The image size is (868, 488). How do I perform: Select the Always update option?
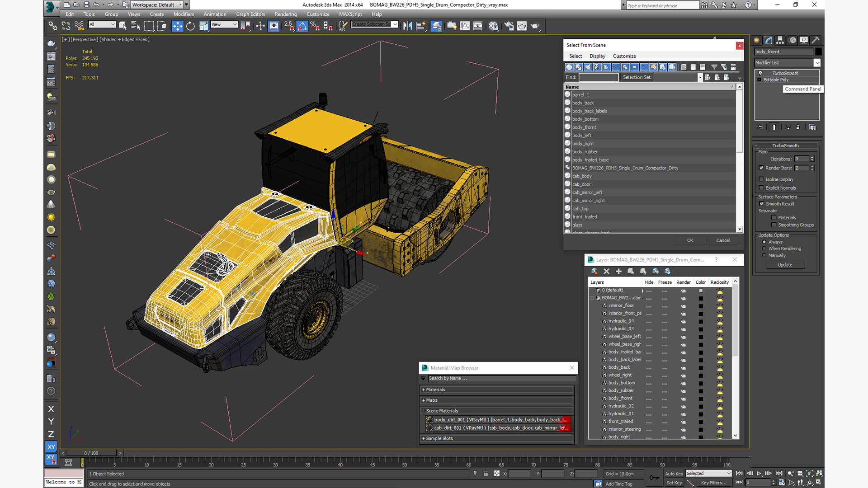[x=764, y=242]
